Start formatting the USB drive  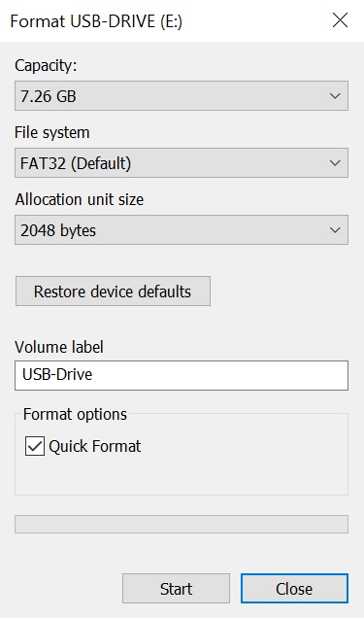tap(176, 589)
